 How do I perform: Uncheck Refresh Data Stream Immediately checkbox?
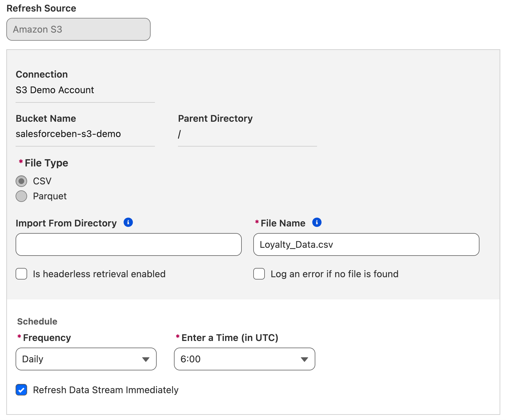point(22,390)
